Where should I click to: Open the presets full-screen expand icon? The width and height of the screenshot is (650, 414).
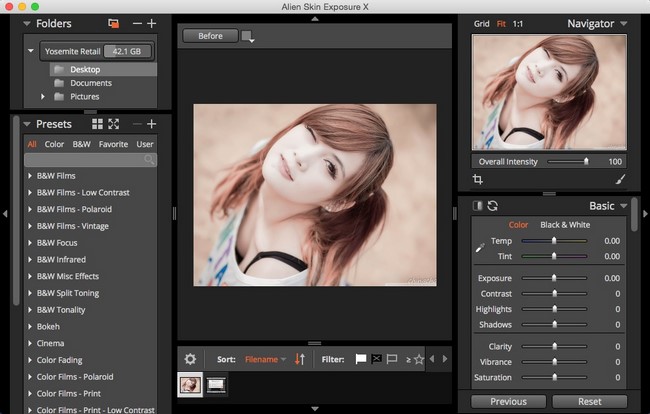click(113, 124)
